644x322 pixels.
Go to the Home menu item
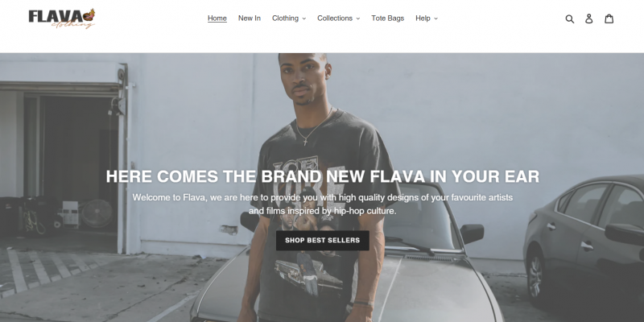[217, 18]
